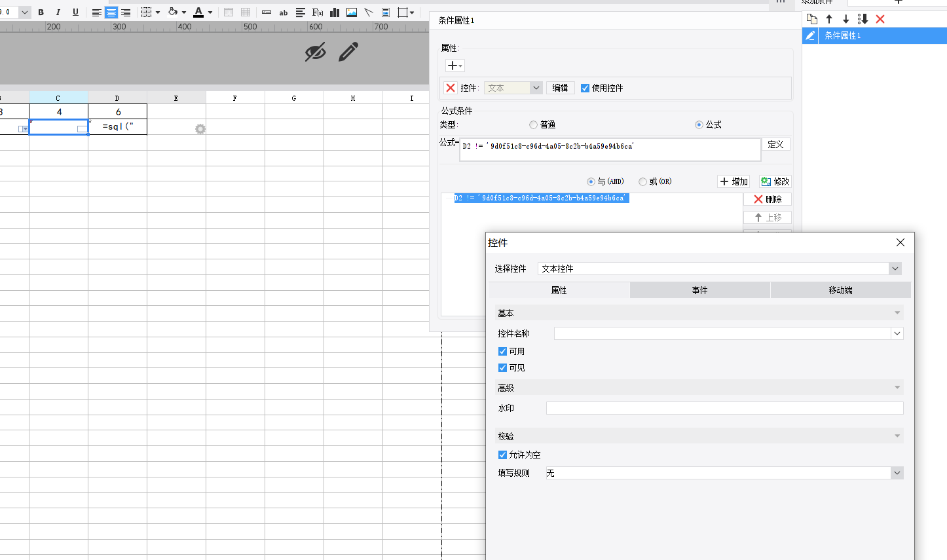Expand the 填写规则 dropdown

[897, 473]
